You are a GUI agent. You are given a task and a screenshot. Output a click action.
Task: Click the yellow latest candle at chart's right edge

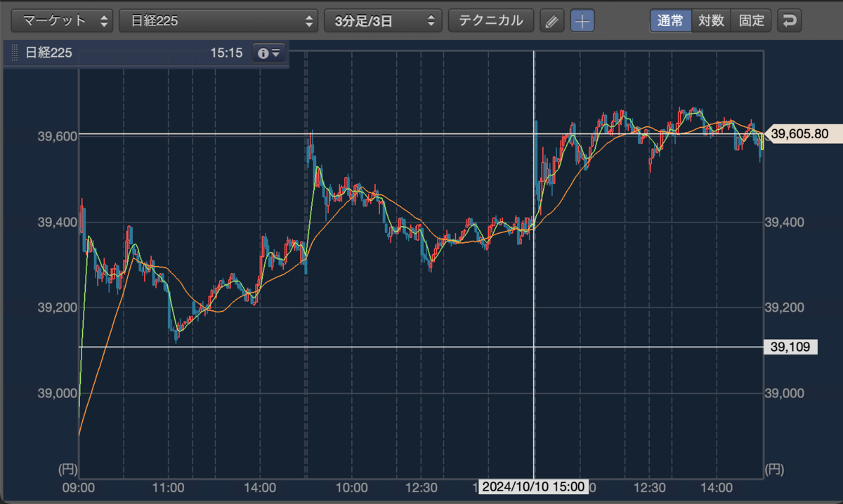click(x=762, y=141)
